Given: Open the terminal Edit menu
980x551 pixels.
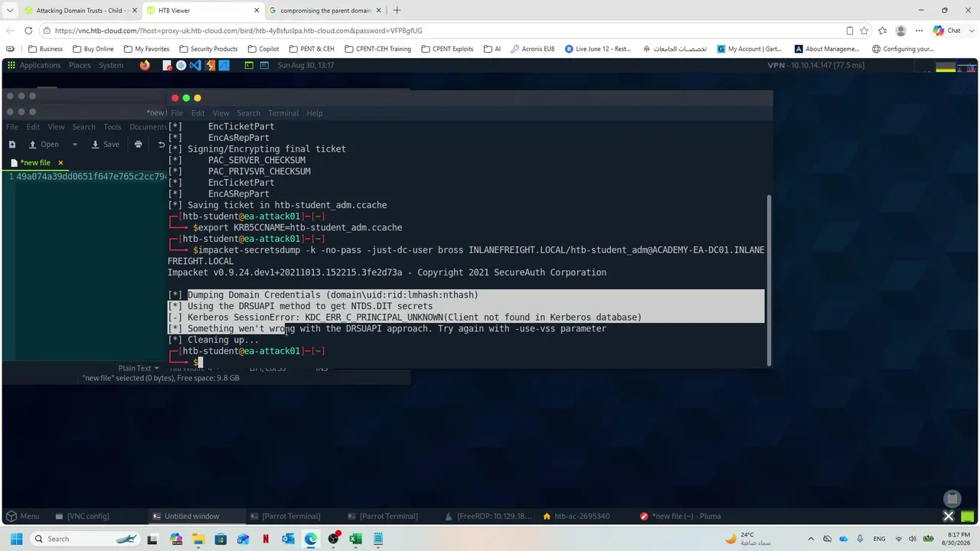Looking at the screenshot, I should (x=198, y=113).
